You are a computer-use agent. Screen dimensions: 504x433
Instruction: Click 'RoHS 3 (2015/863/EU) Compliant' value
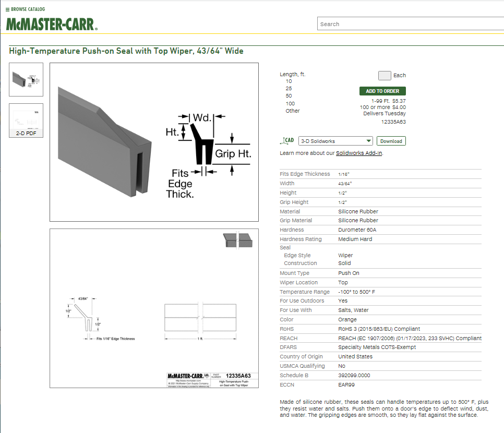(379, 329)
